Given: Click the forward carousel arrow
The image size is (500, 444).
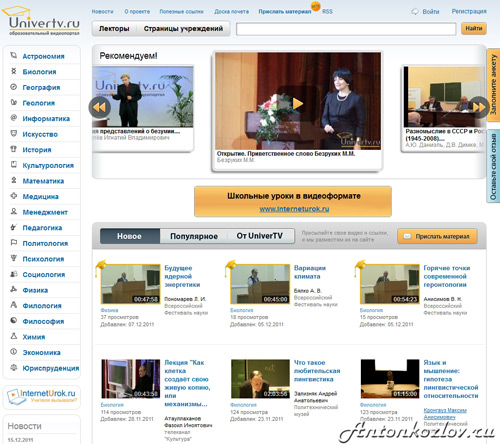Looking at the screenshot, I should pos(479,107).
